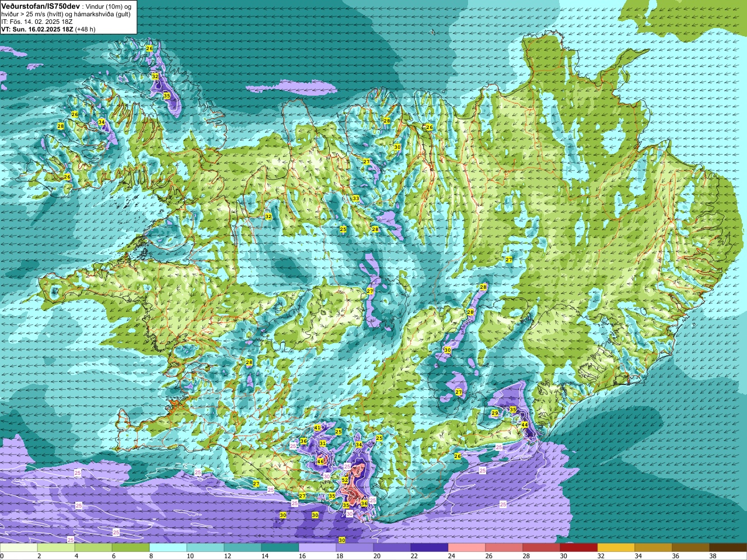Select the 18–20 m/s purple legend swatch
The width and height of the screenshot is (747, 560).
pos(355,548)
